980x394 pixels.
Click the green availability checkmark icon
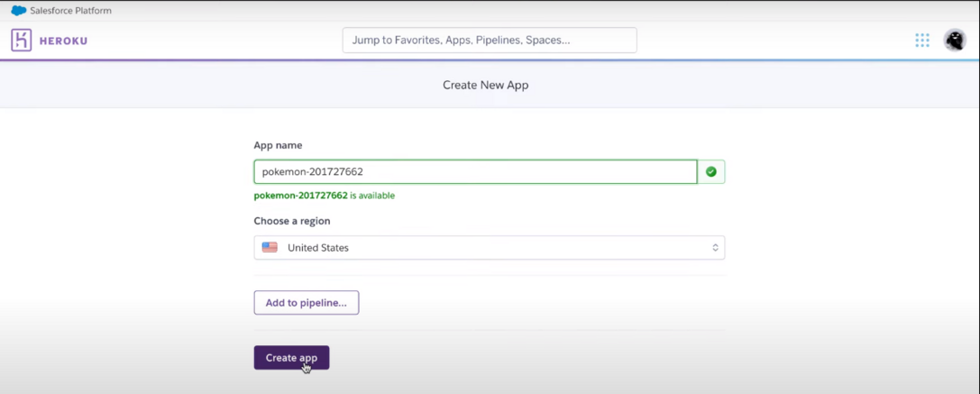[710, 172]
